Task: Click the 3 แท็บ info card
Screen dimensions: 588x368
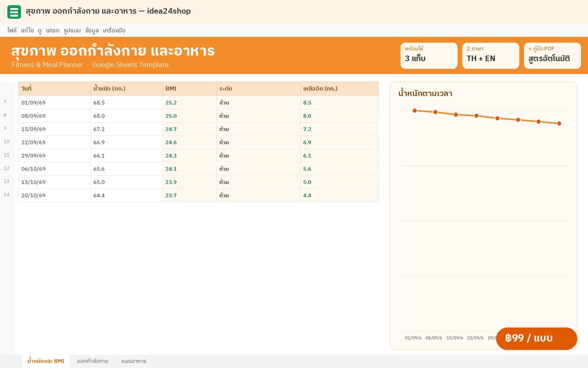Action: pyautogui.click(x=429, y=55)
